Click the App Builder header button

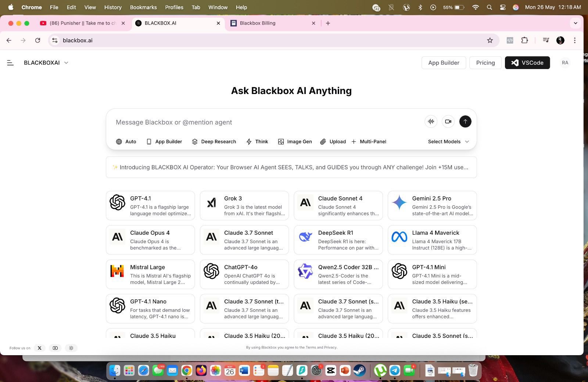[x=444, y=63]
